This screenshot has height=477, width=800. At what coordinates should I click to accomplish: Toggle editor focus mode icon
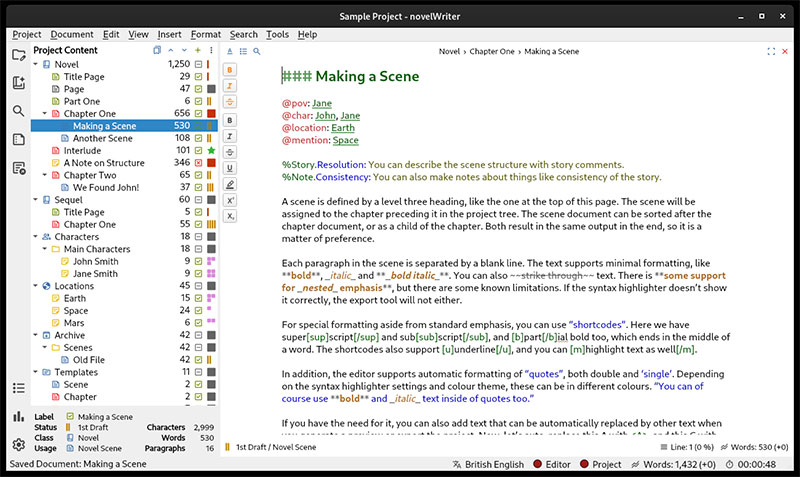[771, 52]
